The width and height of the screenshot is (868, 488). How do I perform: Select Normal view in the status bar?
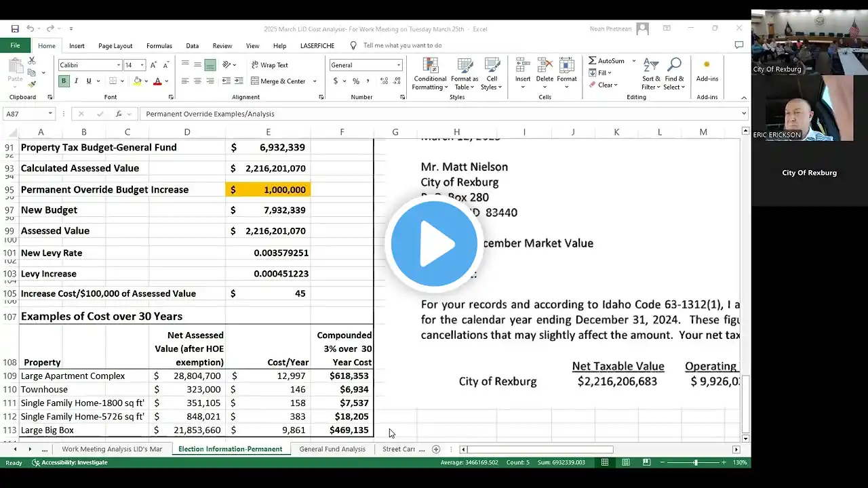605,462
